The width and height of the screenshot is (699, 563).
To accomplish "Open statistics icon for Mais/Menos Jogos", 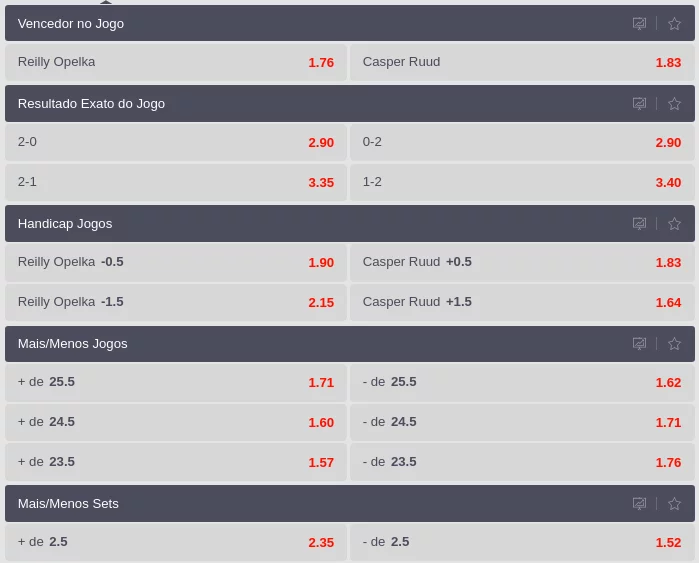I will point(639,343).
